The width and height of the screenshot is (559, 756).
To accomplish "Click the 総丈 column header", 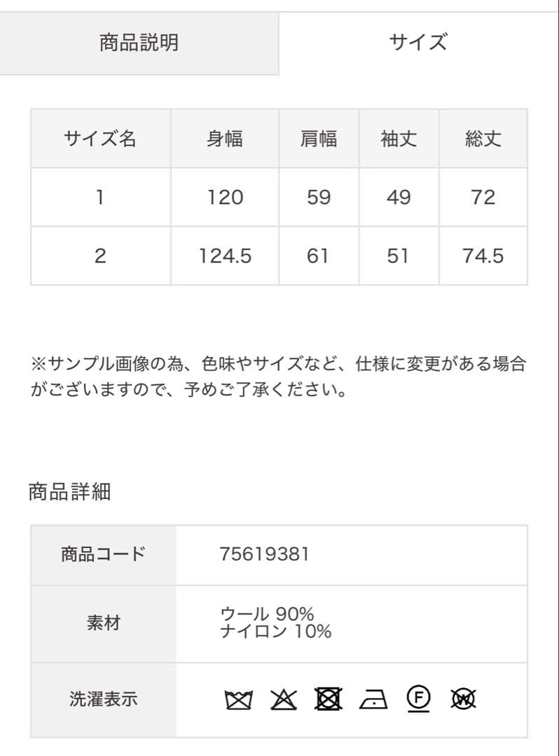I will tap(483, 139).
